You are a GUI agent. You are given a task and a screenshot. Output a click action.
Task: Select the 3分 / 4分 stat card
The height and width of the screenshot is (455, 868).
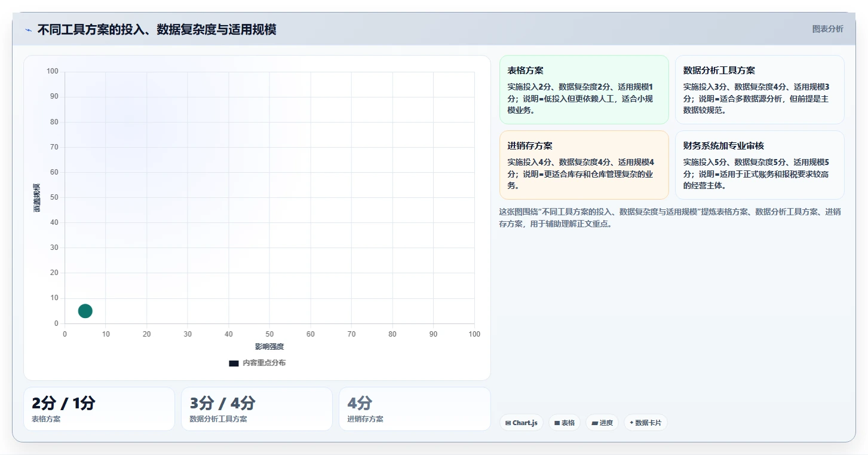coord(257,409)
